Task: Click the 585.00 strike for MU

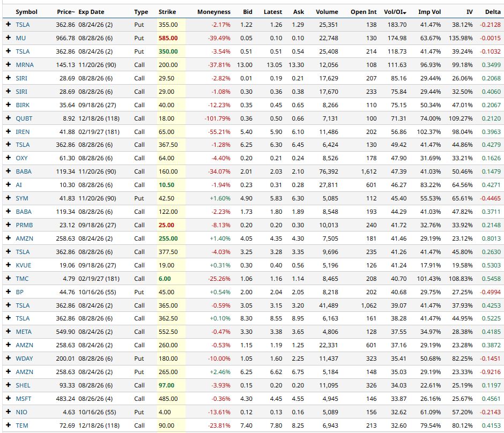Action: click(x=168, y=38)
